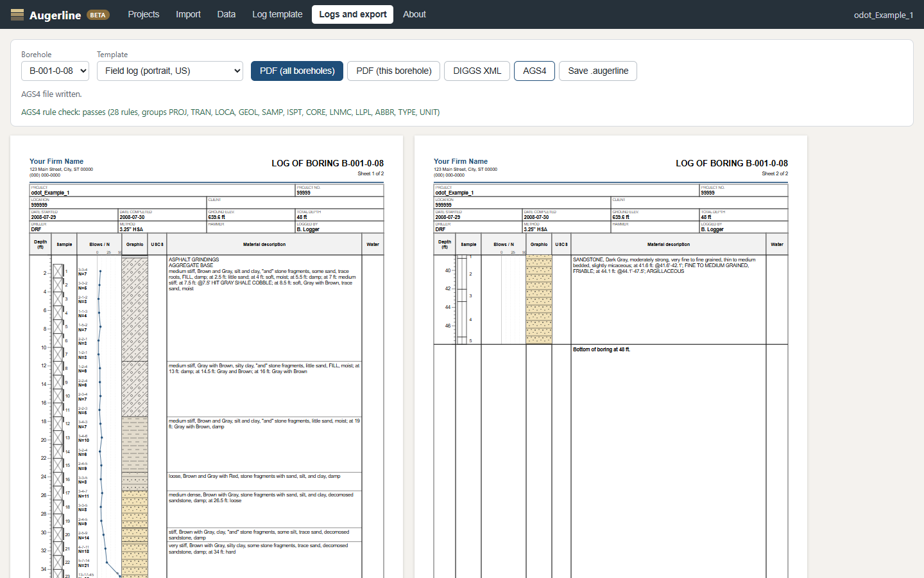The height and width of the screenshot is (578, 924).
Task: Click sheet 1 'Blows / N' column header
Action: [99, 245]
